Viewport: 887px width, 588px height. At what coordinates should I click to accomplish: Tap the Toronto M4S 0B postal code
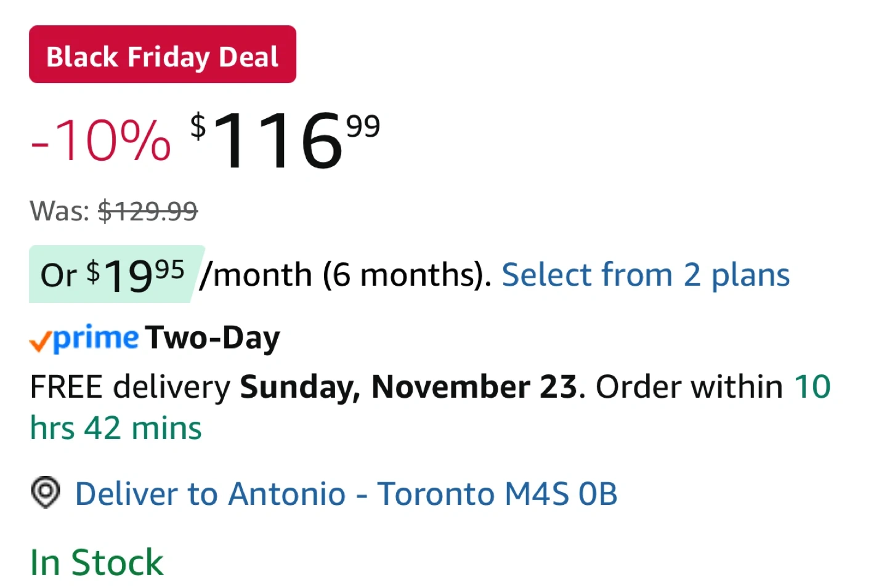pyautogui.click(x=497, y=494)
